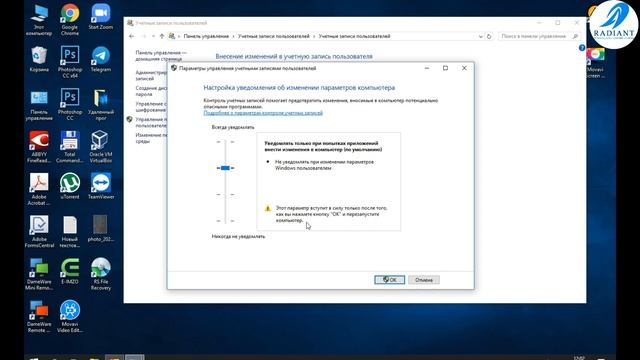
Task: Select the DameWare Mini Remote icon
Action: [39, 274]
